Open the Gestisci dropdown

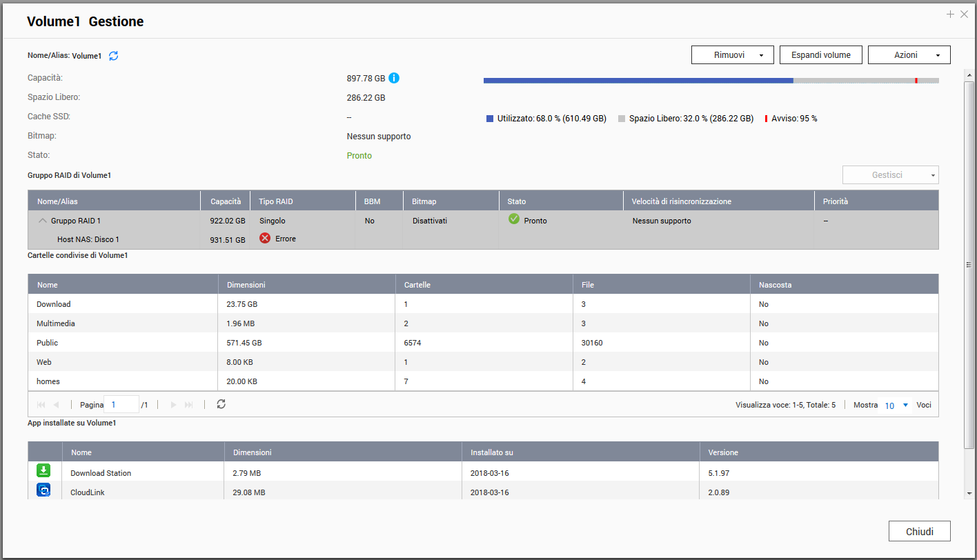click(890, 175)
